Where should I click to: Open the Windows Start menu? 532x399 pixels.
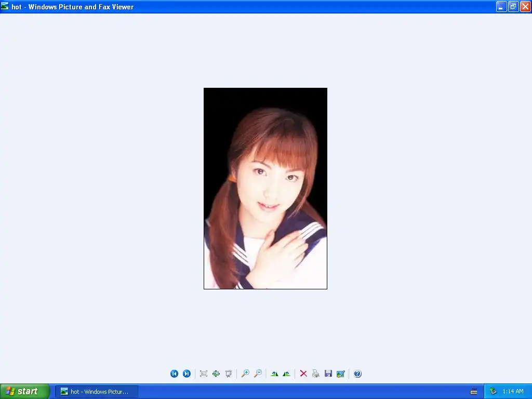point(25,391)
